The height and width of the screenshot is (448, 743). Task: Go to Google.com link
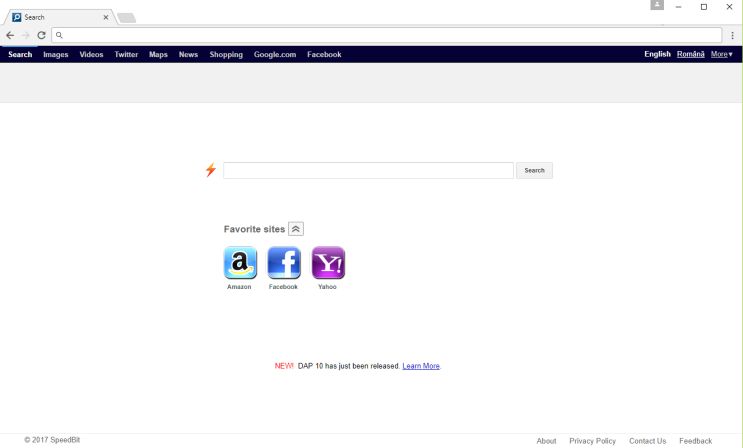(x=275, y=55)
